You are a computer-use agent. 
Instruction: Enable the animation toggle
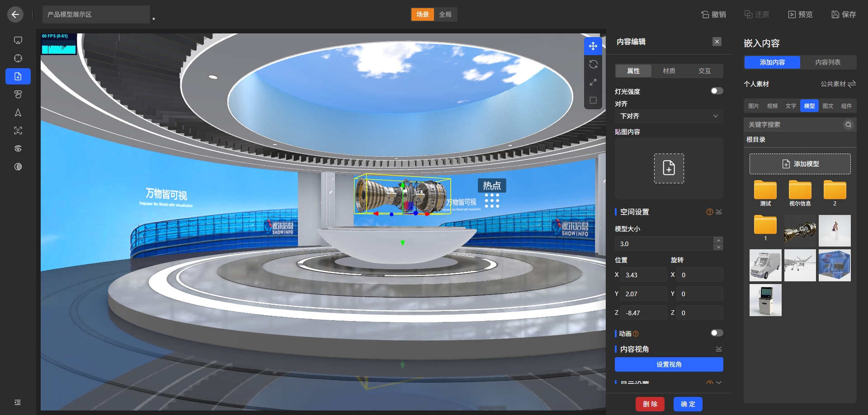[x=716, y=333]
